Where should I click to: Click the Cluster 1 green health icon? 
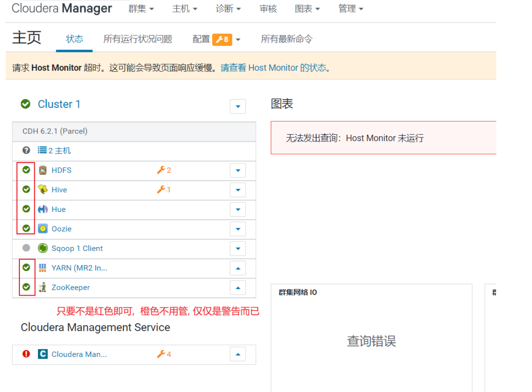[x=26, y=104]
